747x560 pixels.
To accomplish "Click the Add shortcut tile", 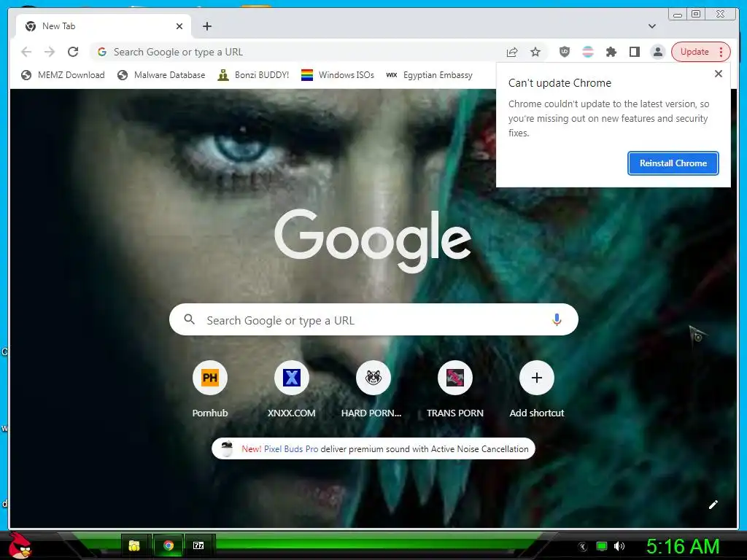I will (536, 390).
